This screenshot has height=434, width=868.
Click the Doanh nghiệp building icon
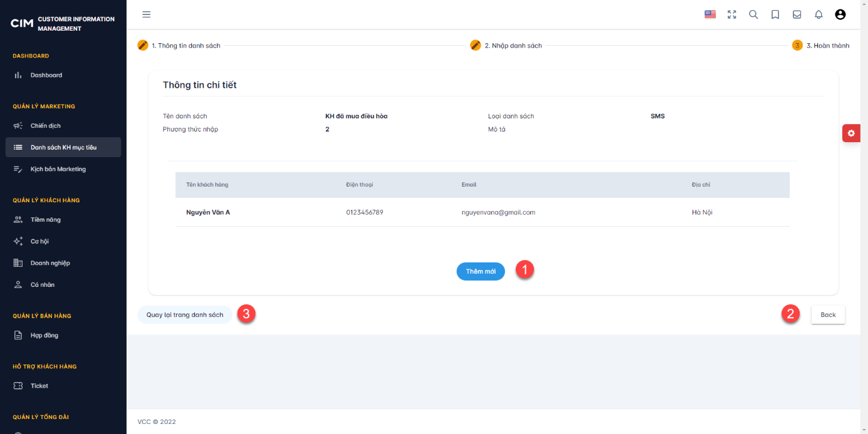(18, 263)
